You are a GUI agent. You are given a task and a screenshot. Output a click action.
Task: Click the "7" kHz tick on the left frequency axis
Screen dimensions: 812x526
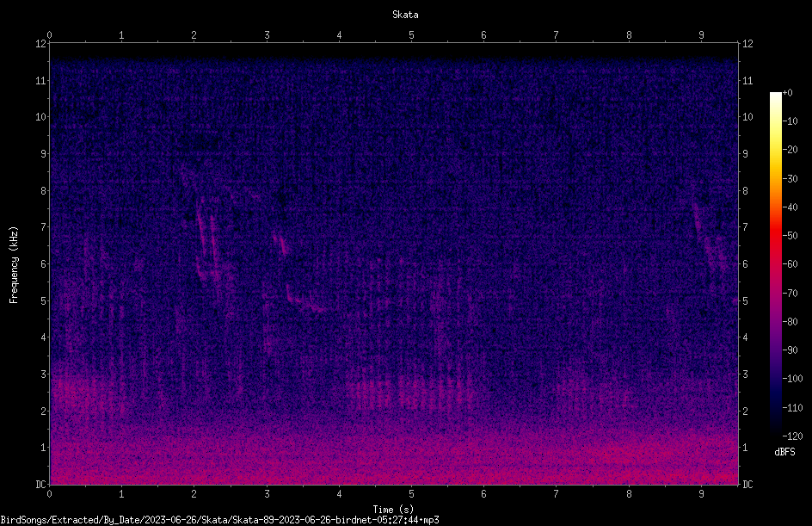click(x=44, y=227)
